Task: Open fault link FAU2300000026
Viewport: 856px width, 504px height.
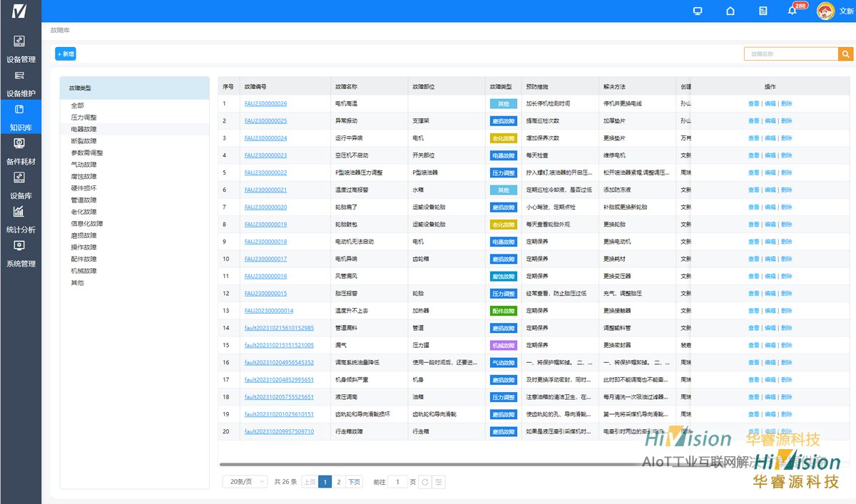Action: (x=265, y=103)
